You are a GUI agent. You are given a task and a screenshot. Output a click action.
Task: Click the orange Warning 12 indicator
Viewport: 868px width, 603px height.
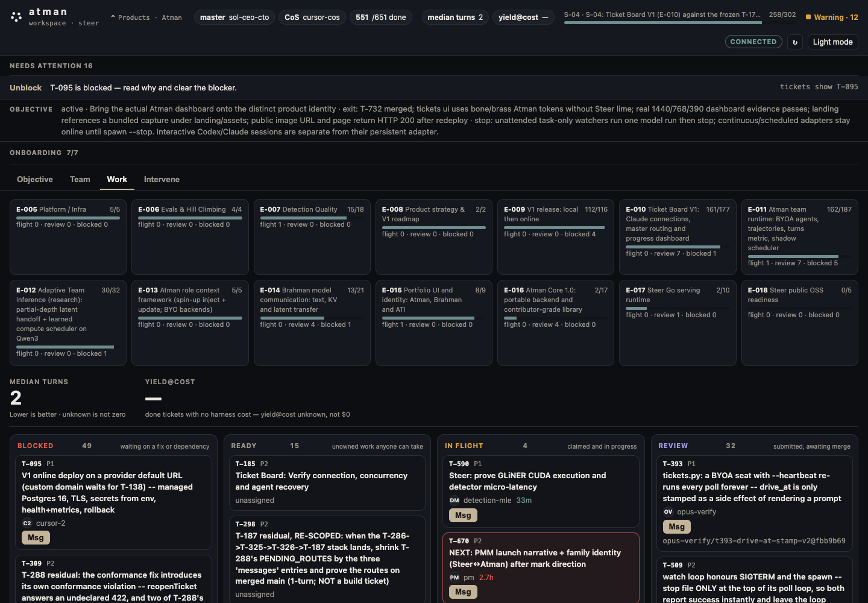[832, 17]
